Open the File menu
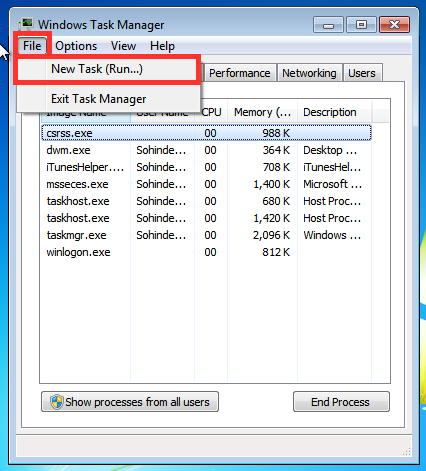The height and width of the screenshot is (471, 426). 32,46
